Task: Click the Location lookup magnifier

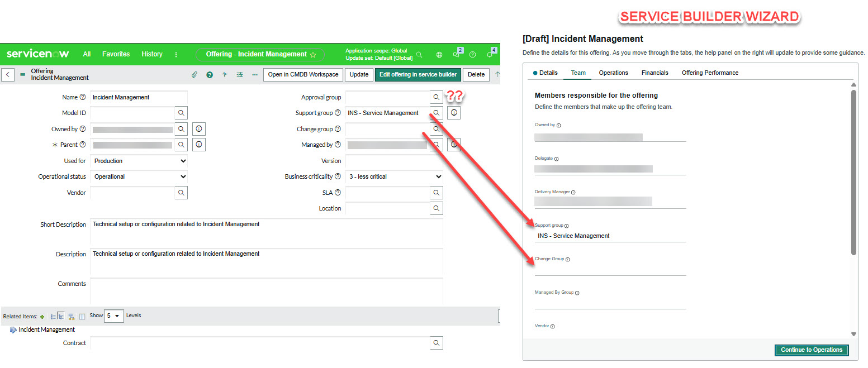Action: (437, 208)
